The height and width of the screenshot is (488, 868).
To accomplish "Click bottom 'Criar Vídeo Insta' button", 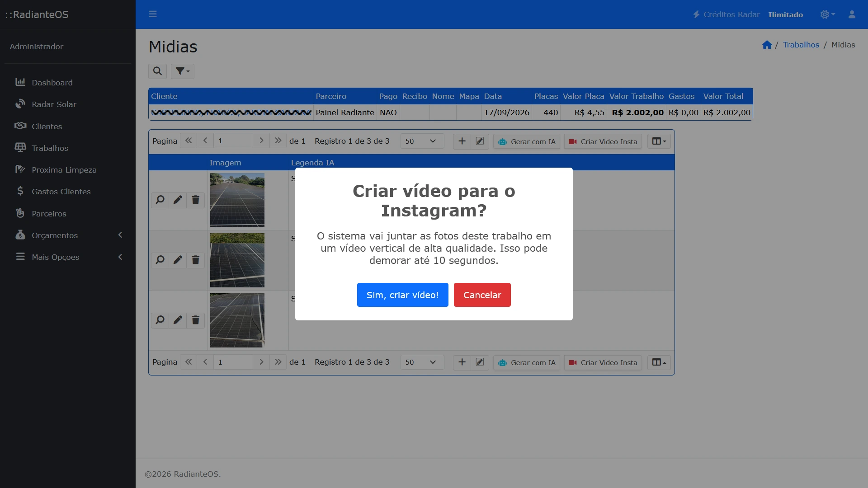I will tap(603, 362).
